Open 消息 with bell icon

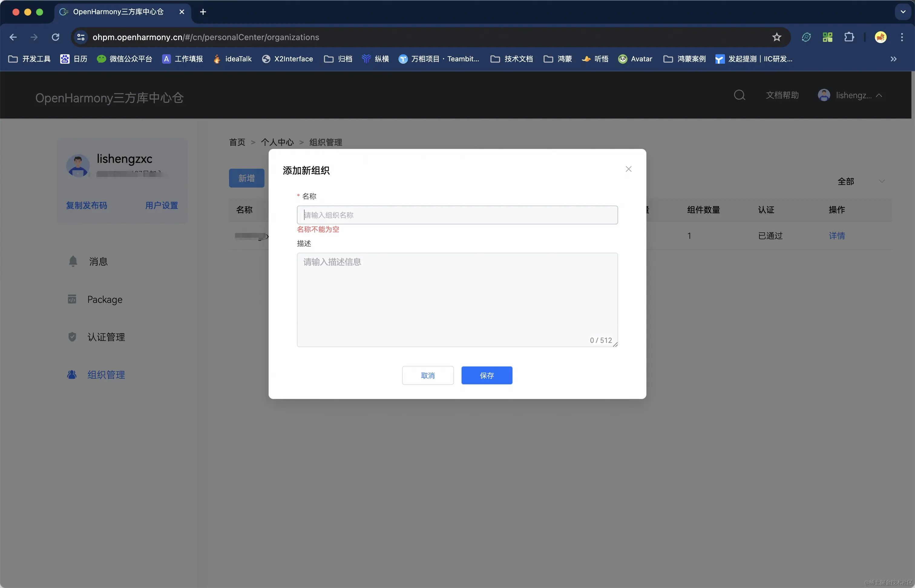coord(73,261)
